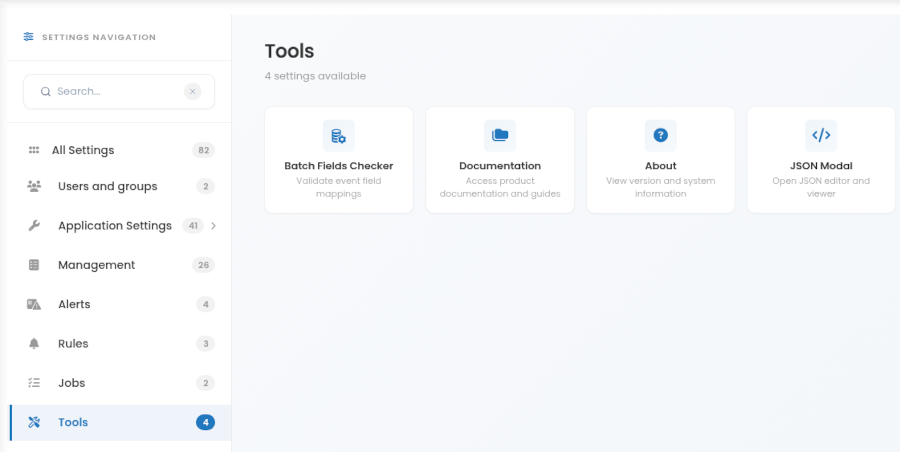The width and height of the screenshot is (900, 452).
Task: Select Users and groups in sidebar
Action: tap(120, 186)
